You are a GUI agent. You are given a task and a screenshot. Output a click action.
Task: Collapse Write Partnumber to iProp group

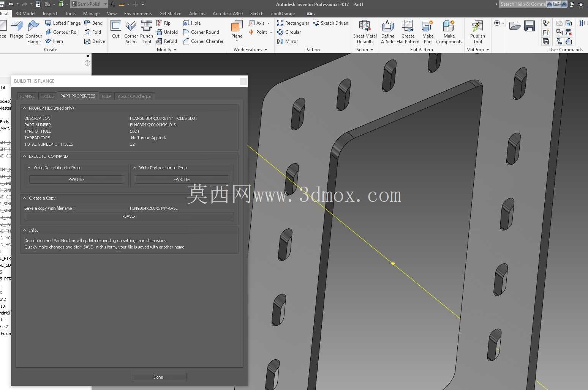pos(135,168)
